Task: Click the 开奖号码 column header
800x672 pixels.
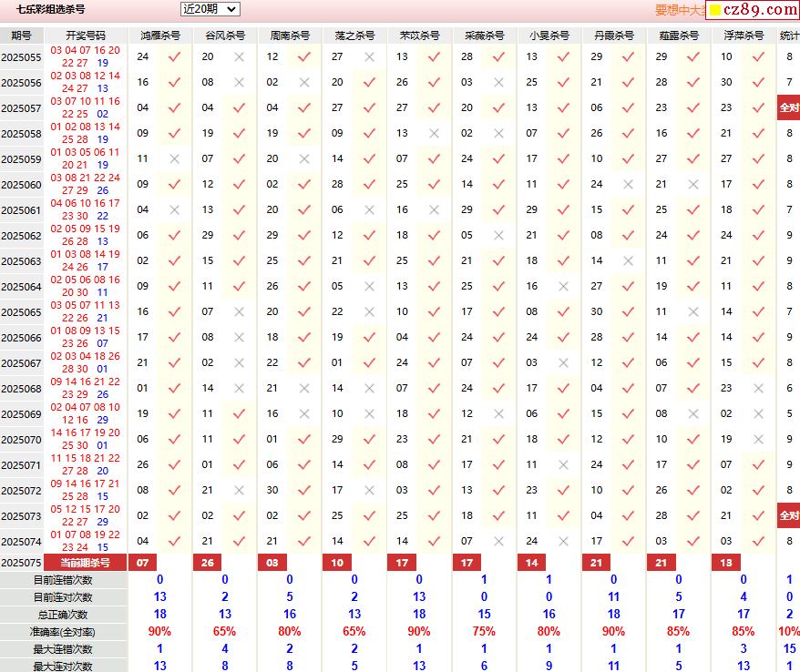Action: tap(86, 36)
